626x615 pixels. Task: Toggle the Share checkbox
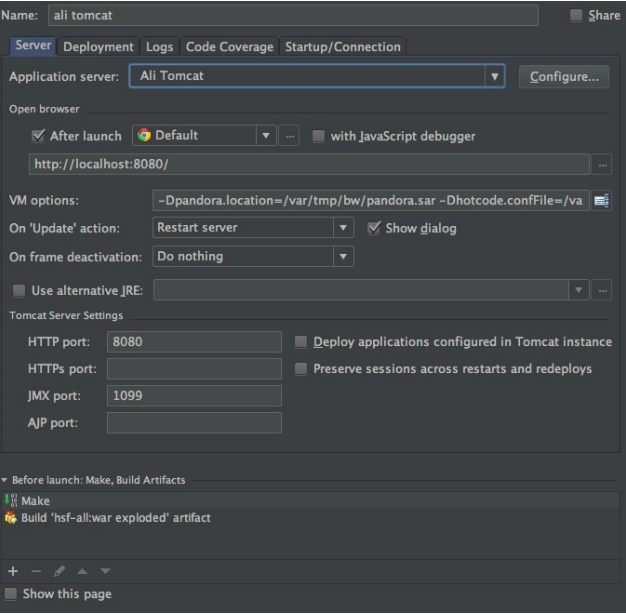[x=576, y=15]
